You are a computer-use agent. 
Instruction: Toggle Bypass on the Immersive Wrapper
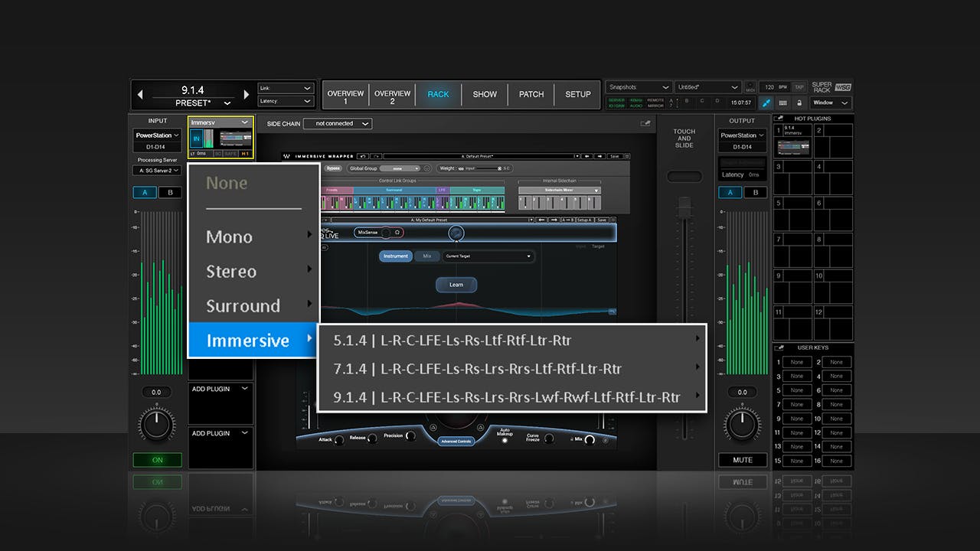coord(335,168)
